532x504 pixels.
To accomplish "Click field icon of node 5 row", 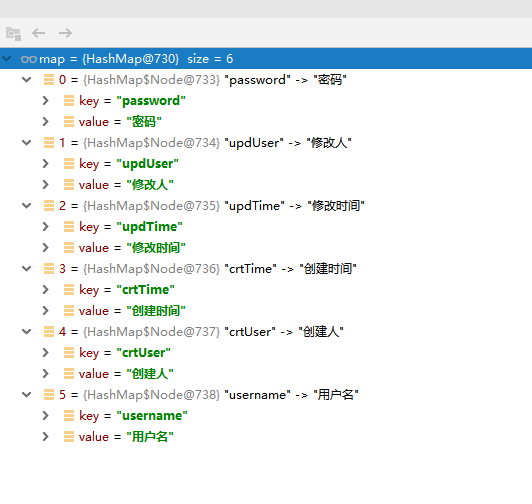I will (49, 395).
